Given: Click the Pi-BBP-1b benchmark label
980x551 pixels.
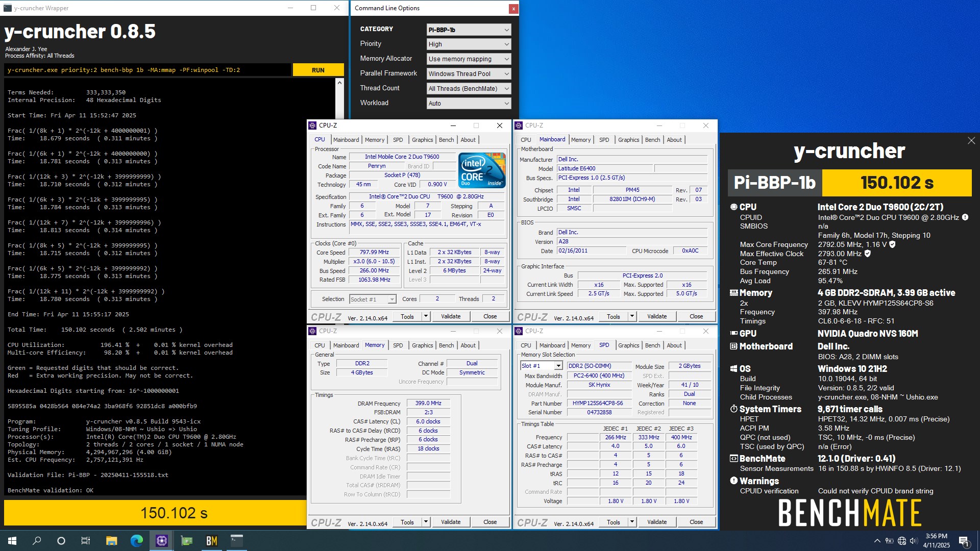Looking at the screenshot, I should coord(775,183).
